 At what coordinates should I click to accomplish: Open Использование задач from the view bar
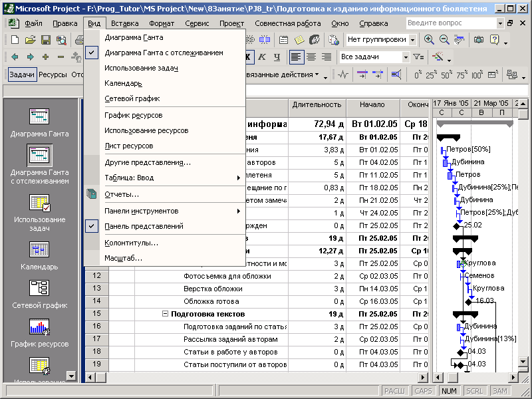39,213
